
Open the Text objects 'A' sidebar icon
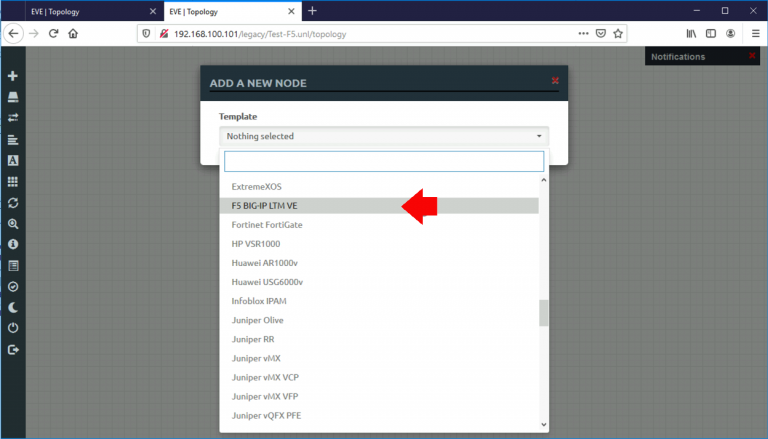point(13,161)
